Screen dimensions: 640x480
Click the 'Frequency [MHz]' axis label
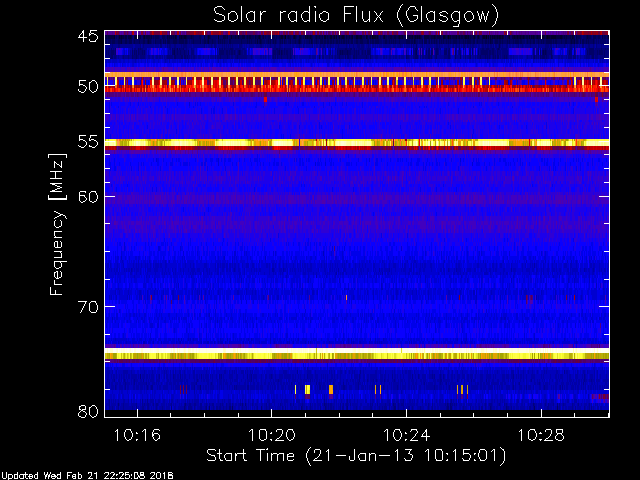[x=58, y=224]
